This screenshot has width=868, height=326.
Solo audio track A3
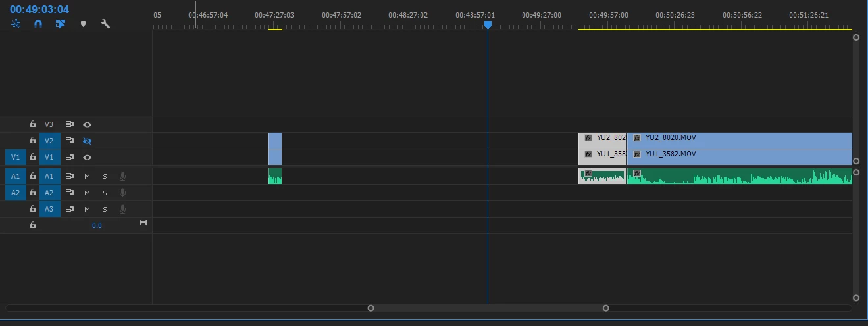(x=105, y=209)
